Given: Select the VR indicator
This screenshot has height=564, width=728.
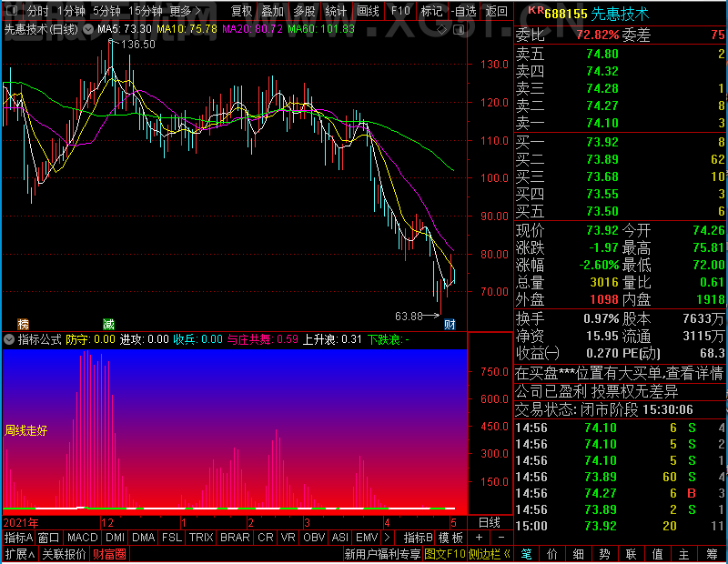Looking at the screenshot, I should coord(288,538).
